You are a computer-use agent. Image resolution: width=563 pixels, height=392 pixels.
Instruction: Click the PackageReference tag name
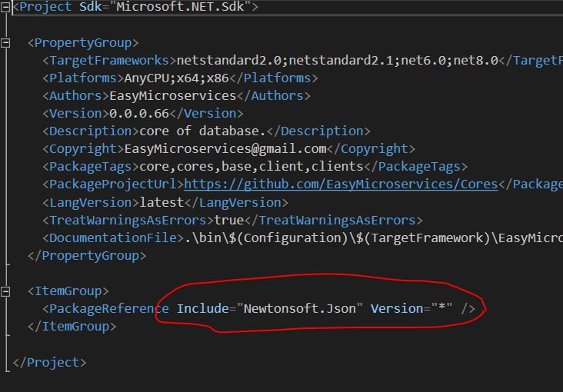pos(108,309)
